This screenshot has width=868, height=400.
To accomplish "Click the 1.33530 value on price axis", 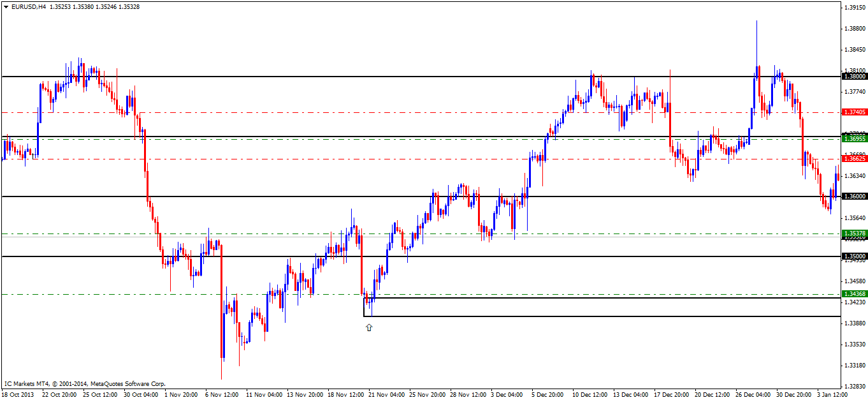I will click(855, 344).
